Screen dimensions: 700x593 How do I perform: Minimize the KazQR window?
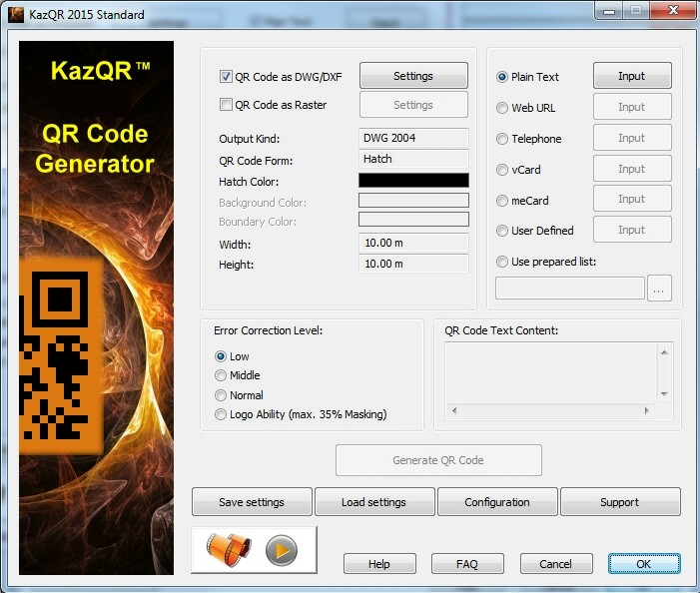[609, 11]
